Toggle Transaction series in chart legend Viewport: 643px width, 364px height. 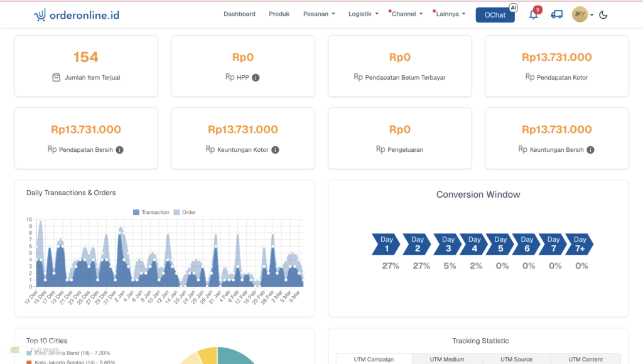point(151,212)
